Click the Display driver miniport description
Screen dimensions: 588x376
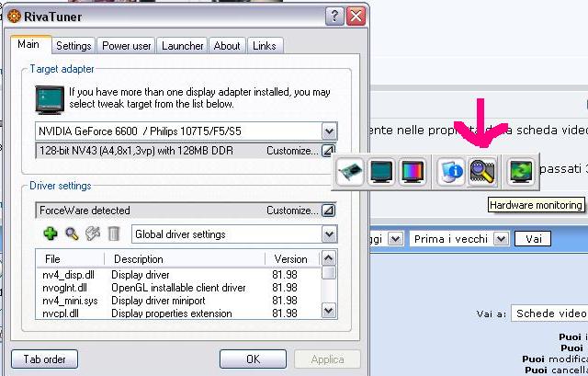(x=158, y=301)
